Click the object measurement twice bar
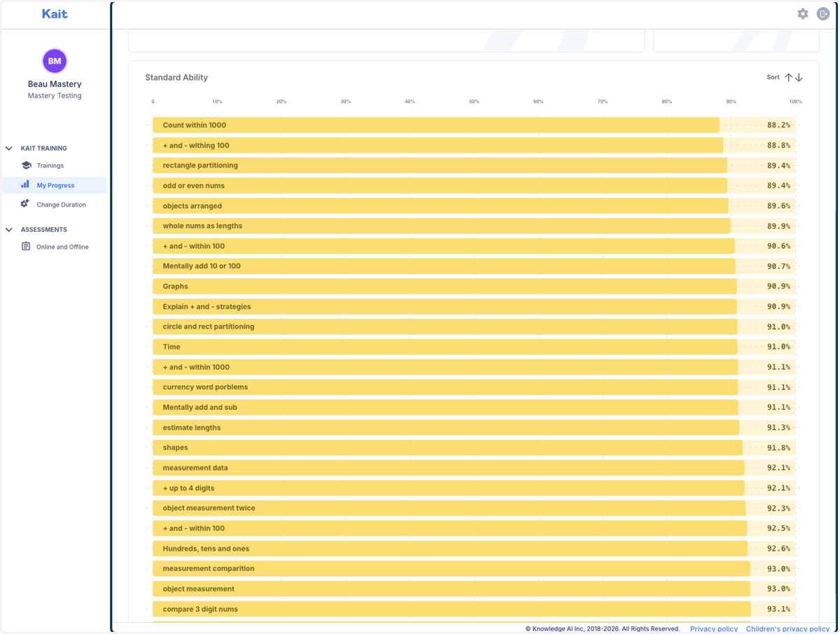Viewport: 840px width, 634px height. tap(449, 509)
